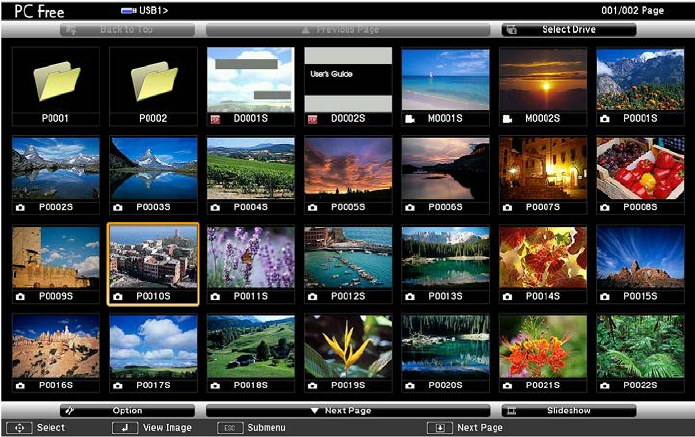The height and width of the screenshot is (437, 695).
Task: Click the ESC Submenu key icon
Action: 230,428
